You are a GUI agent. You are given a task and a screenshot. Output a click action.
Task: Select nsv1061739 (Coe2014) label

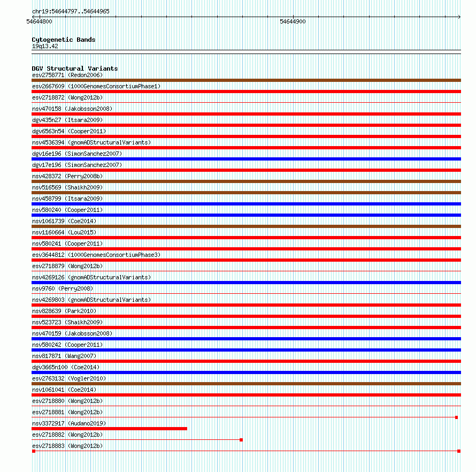point(64,221)
